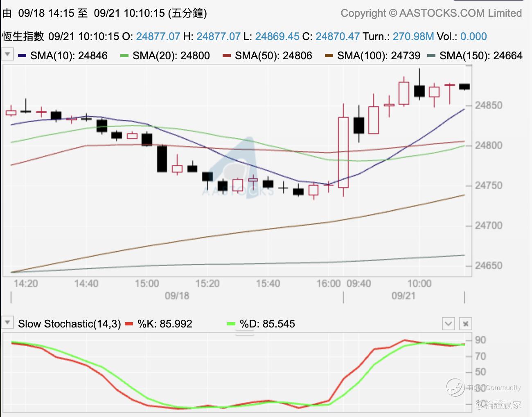This screenshot has height=417, width=532.
Task: Click the %K red legend marker
Action: pos(129,324)
